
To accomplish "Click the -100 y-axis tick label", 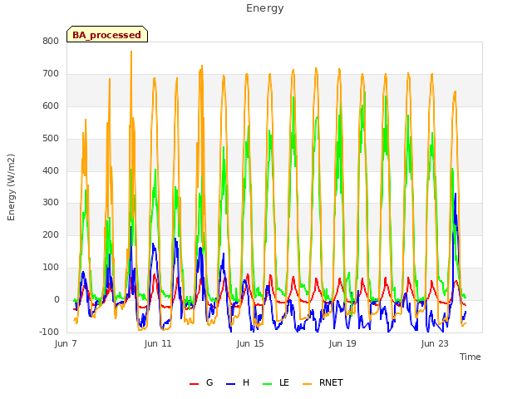I will [49, 332].
